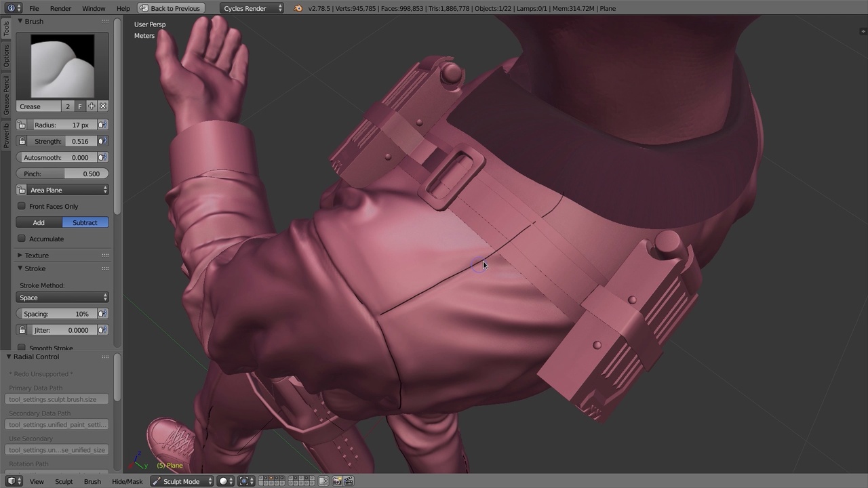
Task: Switch to the Tools tab
Action: click(x=6, y=28)
